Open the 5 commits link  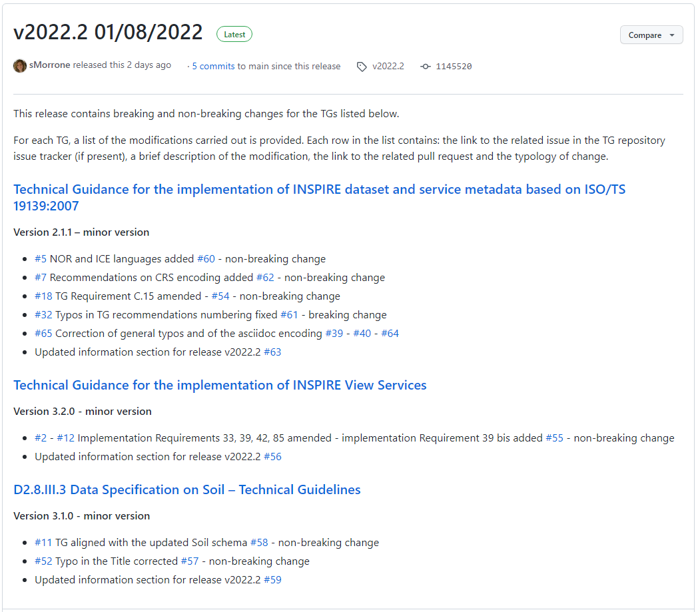(213, 67)
